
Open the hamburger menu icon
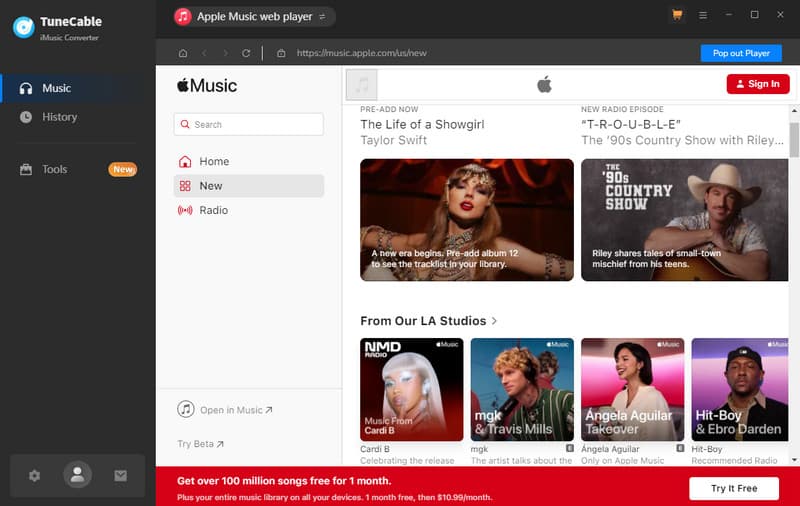click(x=703, y=15)
